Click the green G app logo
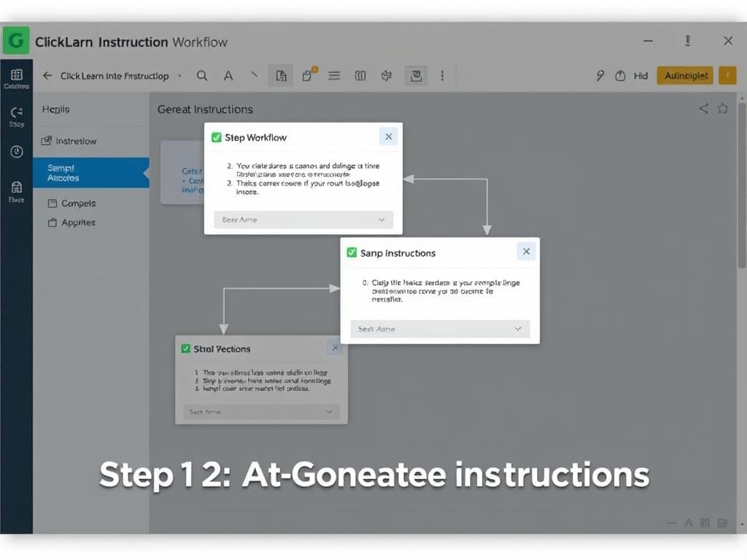 pyautogui.click(x=16, y=41)
